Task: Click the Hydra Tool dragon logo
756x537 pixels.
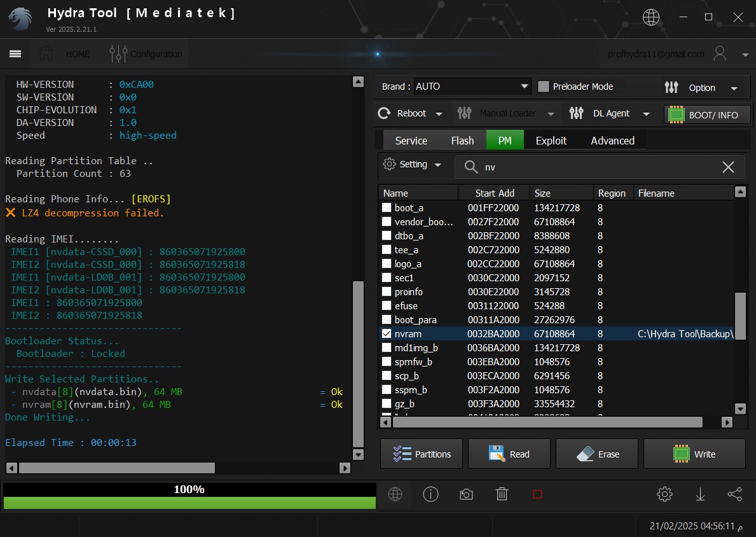Action: point(20,19)
